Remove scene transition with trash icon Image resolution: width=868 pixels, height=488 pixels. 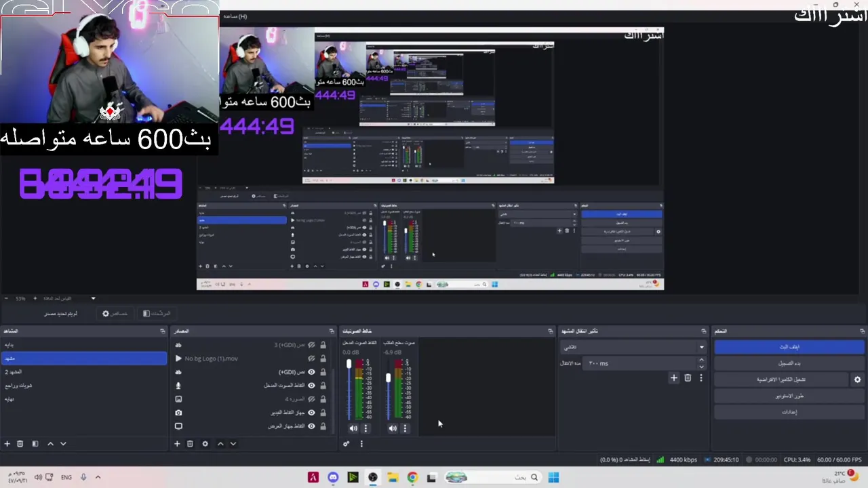click(x=688, y=378)
